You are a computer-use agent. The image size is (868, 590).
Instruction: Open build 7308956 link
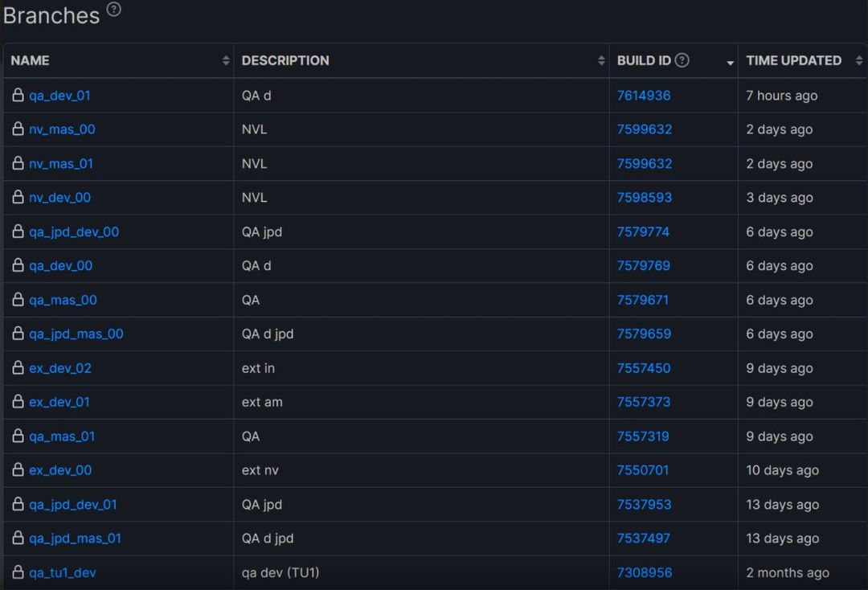[645, 572]
